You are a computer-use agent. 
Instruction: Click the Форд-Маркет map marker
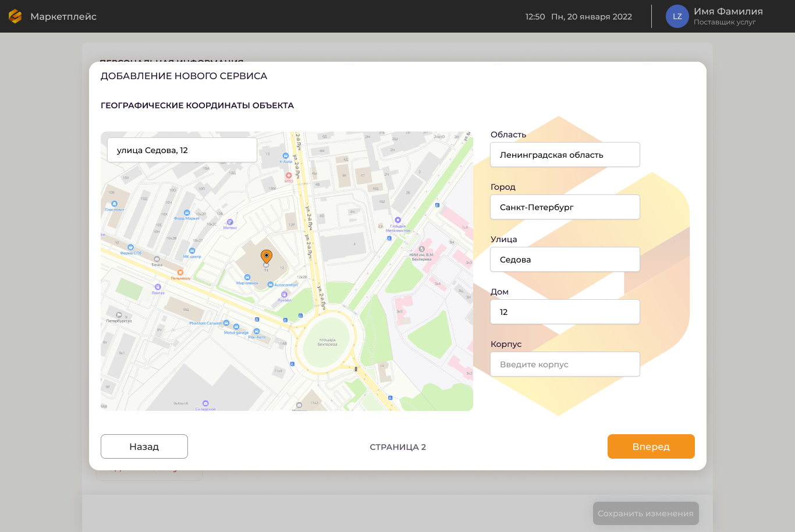[187, 213]
